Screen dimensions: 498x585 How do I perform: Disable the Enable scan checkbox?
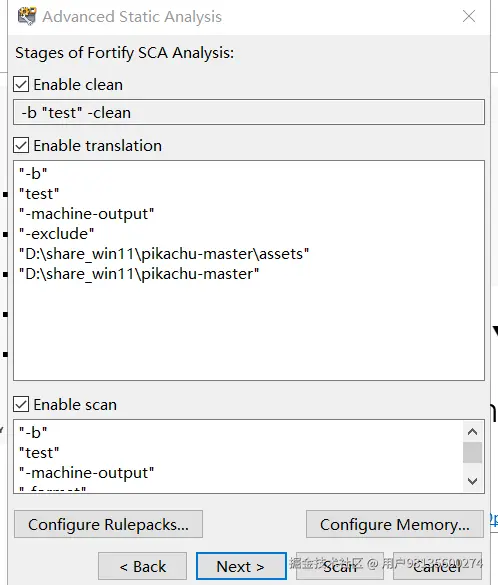pos(21,404)
